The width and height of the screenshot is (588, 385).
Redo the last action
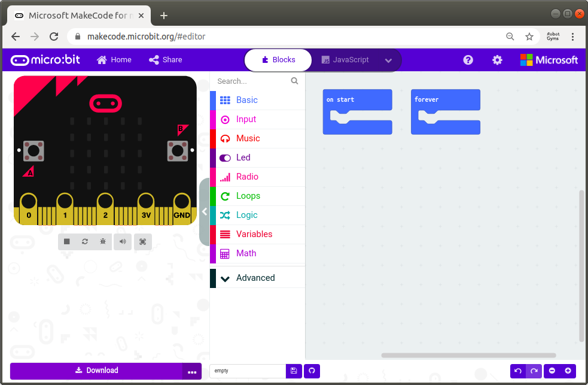click(x=534, y=371)
